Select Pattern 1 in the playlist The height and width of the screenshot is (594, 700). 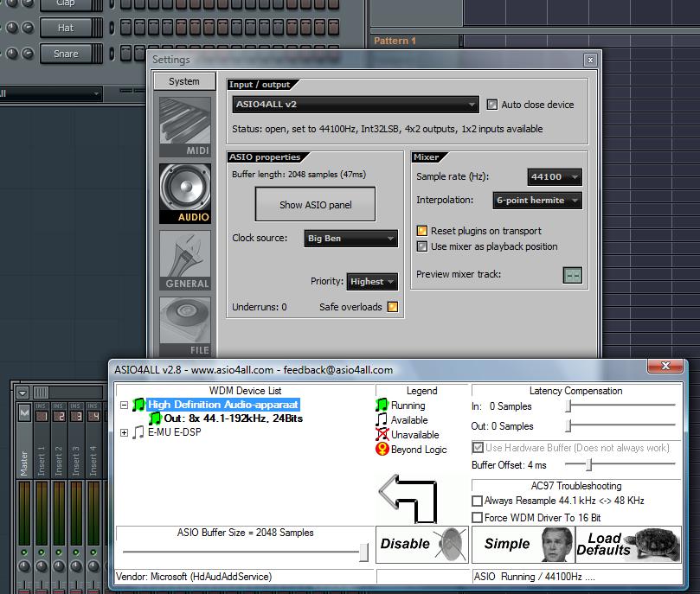(x=395, y=41)
